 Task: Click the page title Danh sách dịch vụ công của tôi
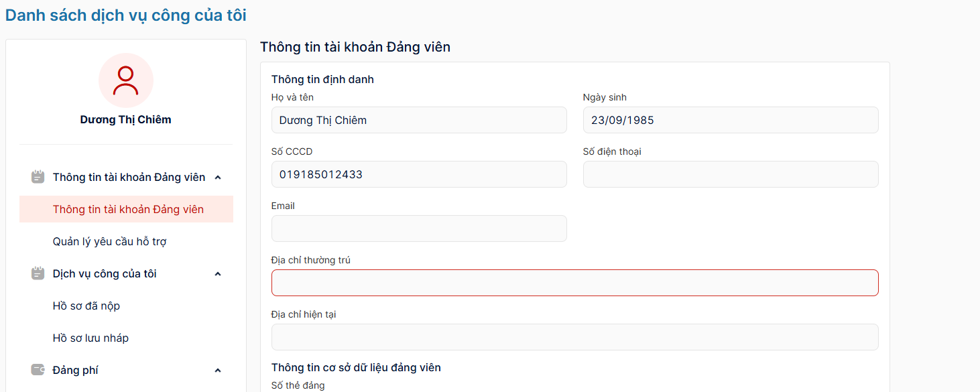click(126, 15)
